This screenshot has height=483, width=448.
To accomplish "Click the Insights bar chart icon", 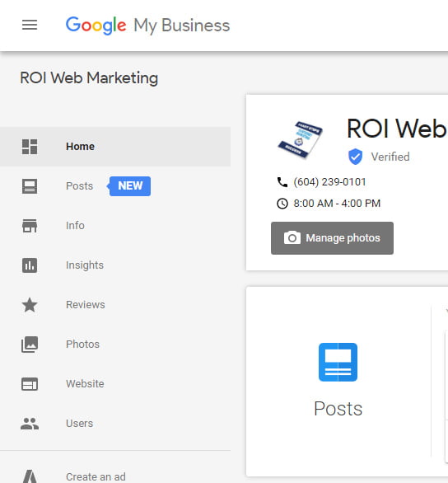I will tap(30, 265).
